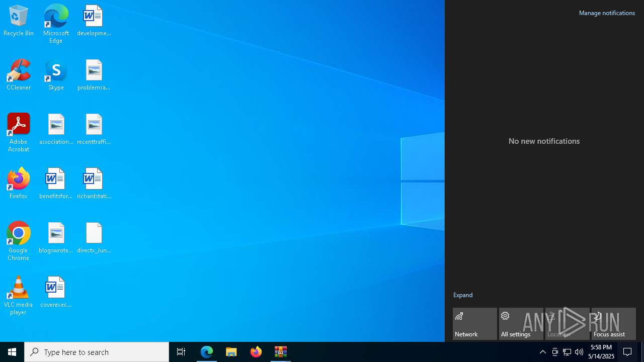Toggle the Network quick action tile
Image resolution: width=644 pixels, height=362 pixels.
(x=475, y=324)
